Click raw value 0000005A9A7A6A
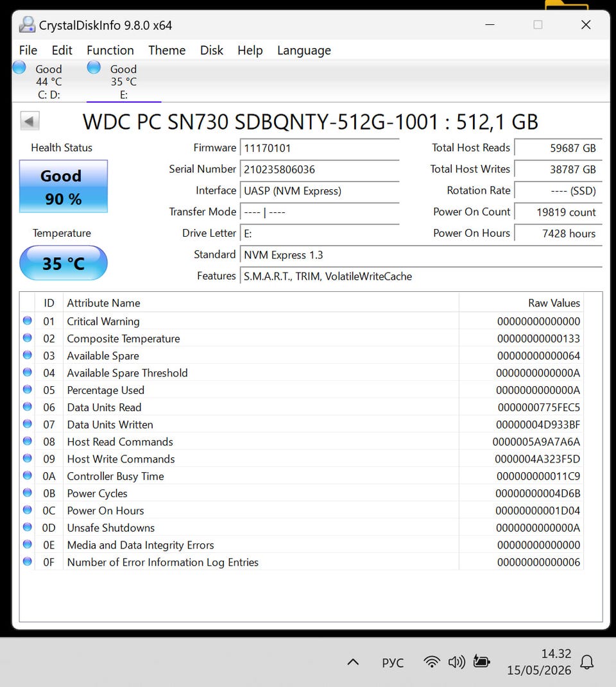Image resolution: width=616 pixels, height=687 pixels. [536, 441]
